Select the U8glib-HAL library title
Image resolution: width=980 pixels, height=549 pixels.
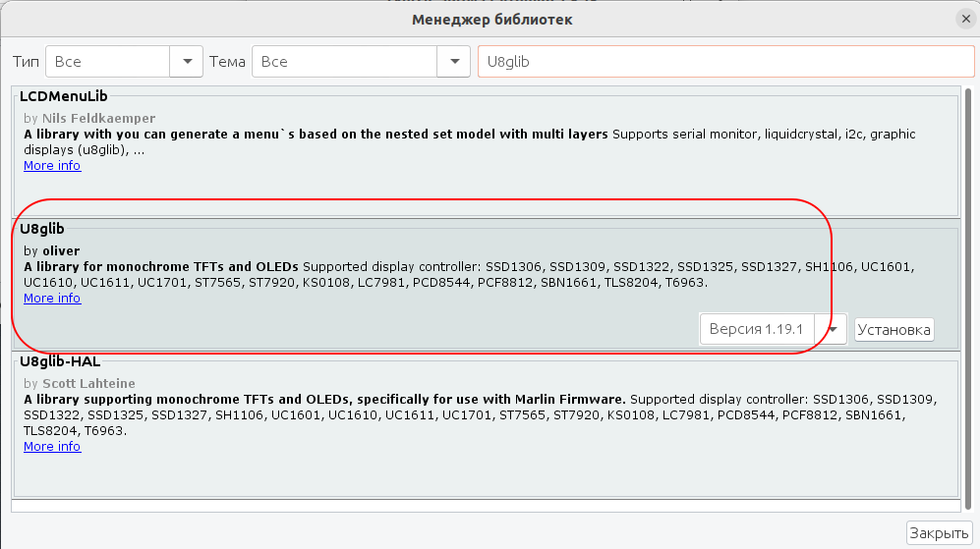coord(60,361)
